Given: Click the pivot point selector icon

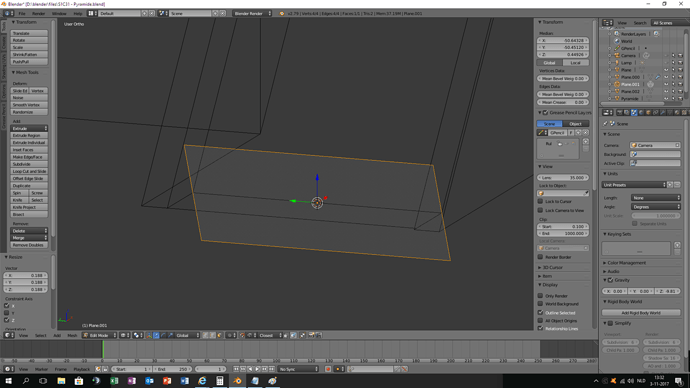Looking at the screenshot, I should [x=138, y=335].
